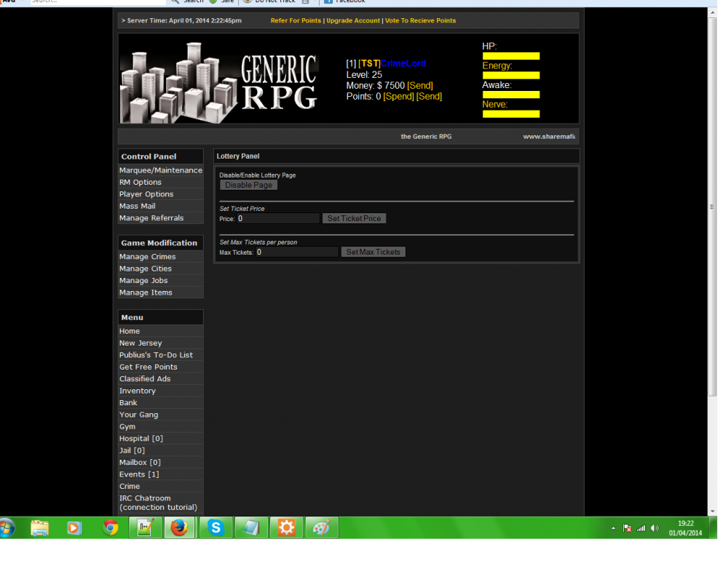Click the Set Ticket Price button

coord(354,218)
